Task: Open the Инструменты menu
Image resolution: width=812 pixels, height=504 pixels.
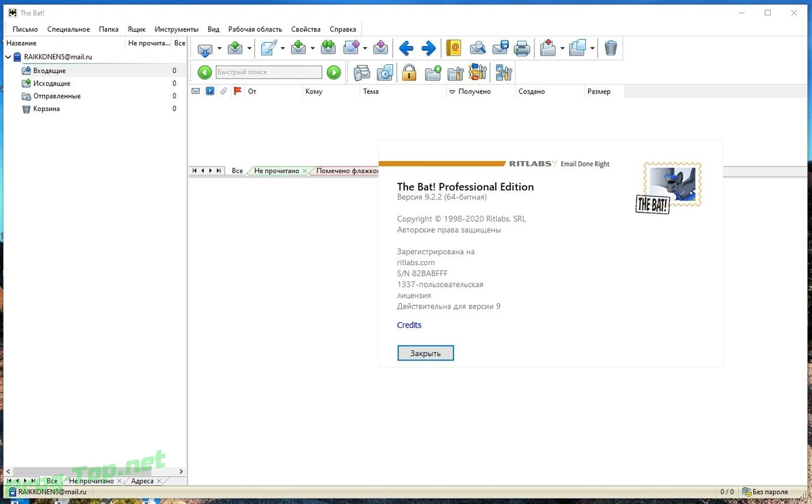Action: point(177,29)
